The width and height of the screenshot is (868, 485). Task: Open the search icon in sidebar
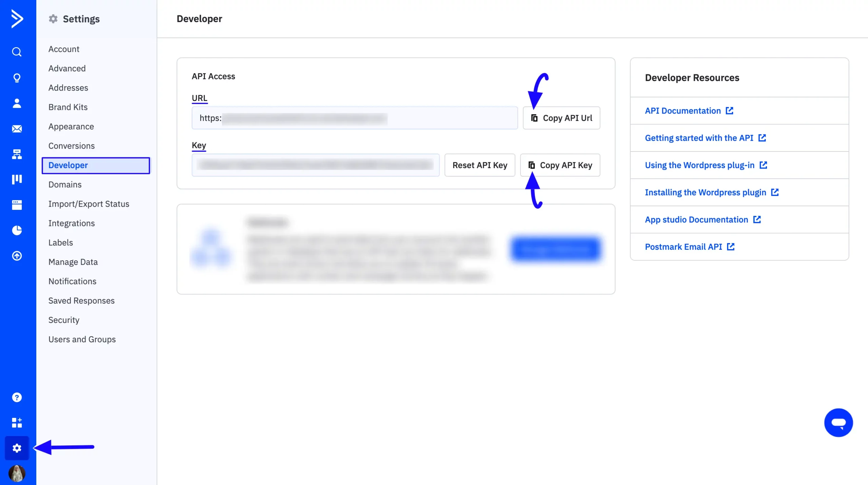[x=17, y=52]
